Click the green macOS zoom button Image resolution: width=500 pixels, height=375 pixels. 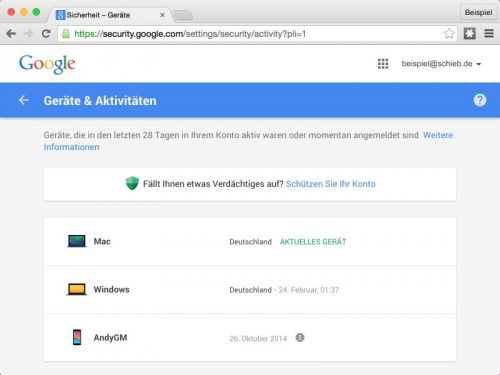point(36,12)
